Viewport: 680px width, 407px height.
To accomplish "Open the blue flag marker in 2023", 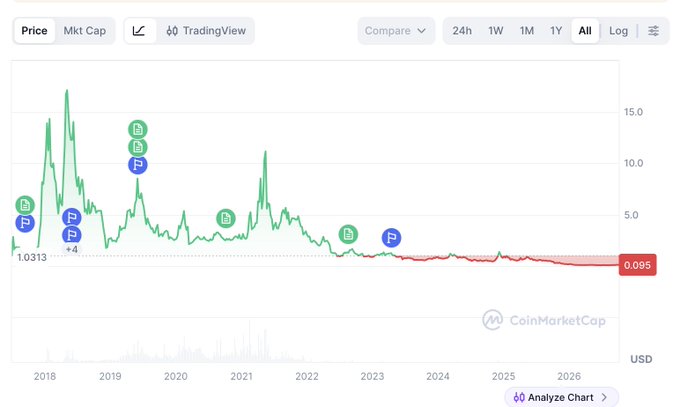I will (x=392, y=238).
